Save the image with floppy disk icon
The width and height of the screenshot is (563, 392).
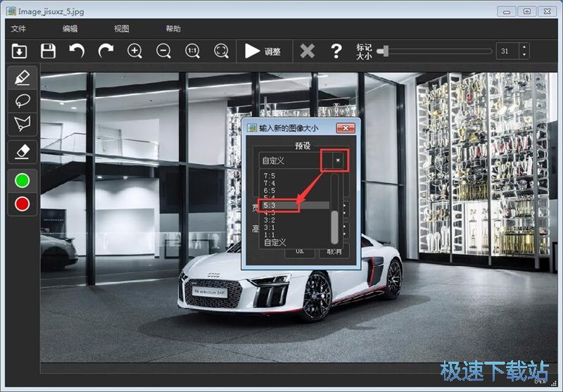point(48,51)
